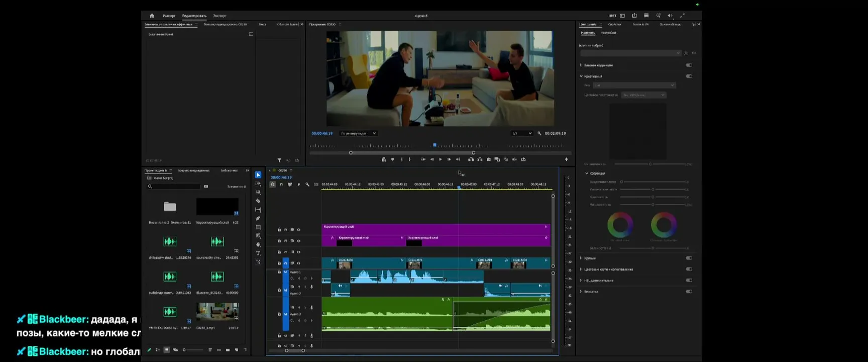Screen dimensions: 868x362
Task: Toggle the Creative section switch
Action: point(689,76)
